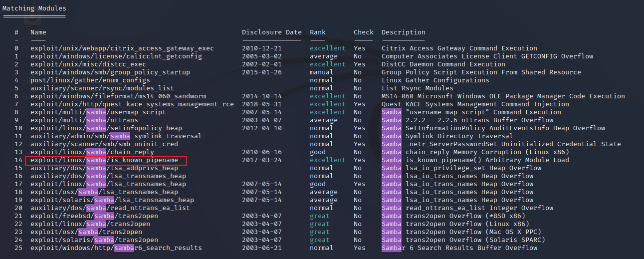Select module path exploit/windows/http/sambar6_search_results
This screenshot has width=644, height=259.
(x=116, y=248)
